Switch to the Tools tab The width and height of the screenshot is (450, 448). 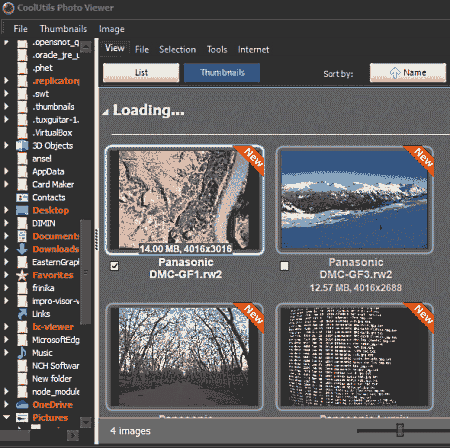click(217, 50)
